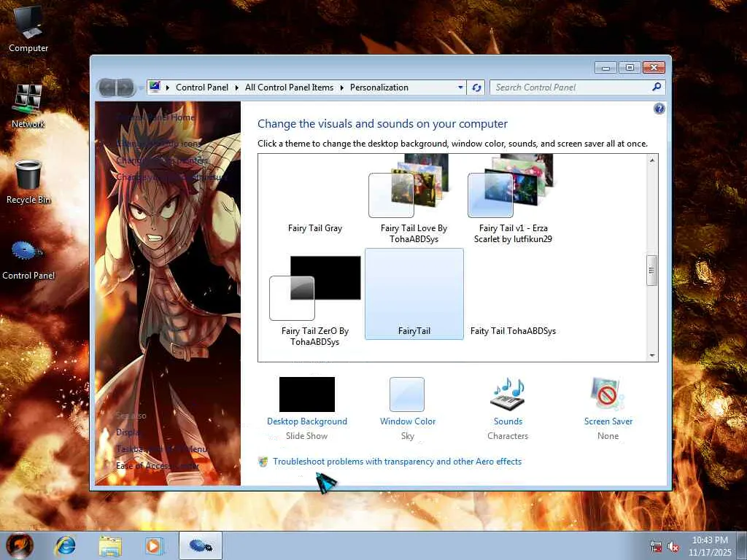The image size is (747, 560).
Task: Click Control Panel breadcrumb segment
Action: point(202,87)
